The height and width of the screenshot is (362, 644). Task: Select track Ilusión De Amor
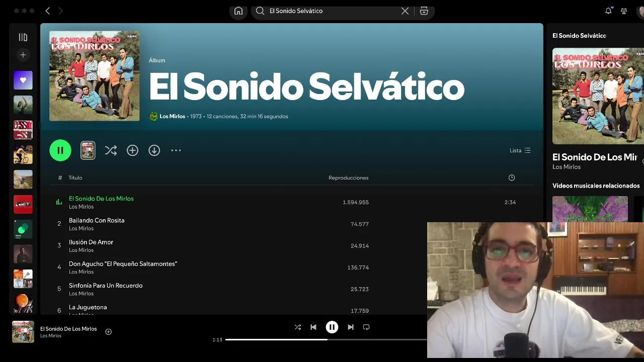(x=91, y=242)
